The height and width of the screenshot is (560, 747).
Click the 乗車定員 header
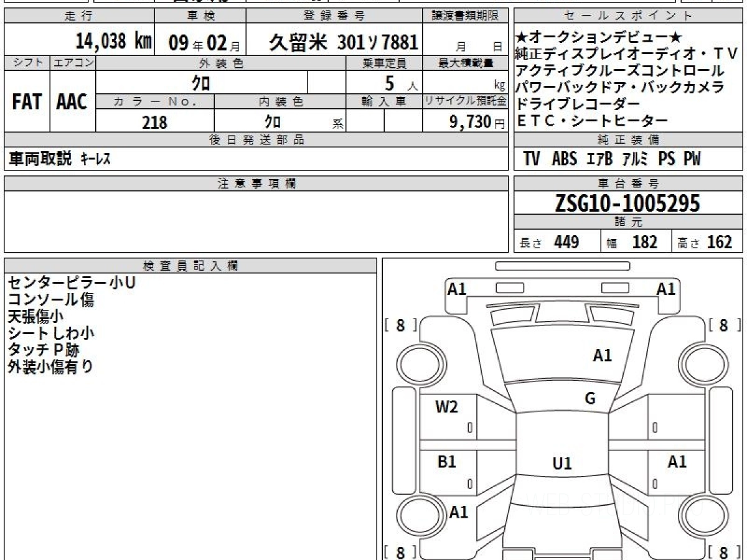[x=384, y=63]
